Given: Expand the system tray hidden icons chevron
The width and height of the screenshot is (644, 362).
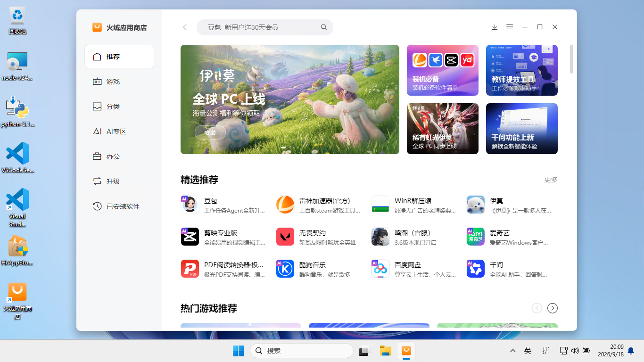Looking at the screenshot, I should (x=512, y=351).
